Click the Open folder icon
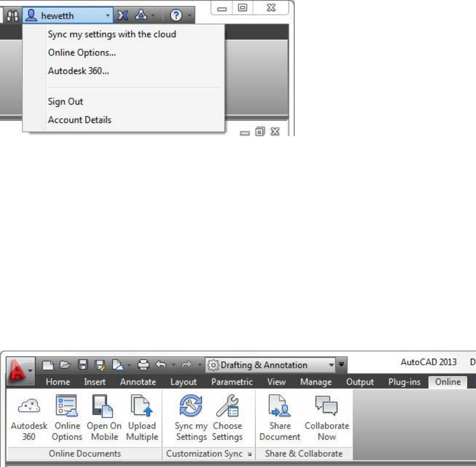Viewport: 476px width, 467px height. pos(65,365)
